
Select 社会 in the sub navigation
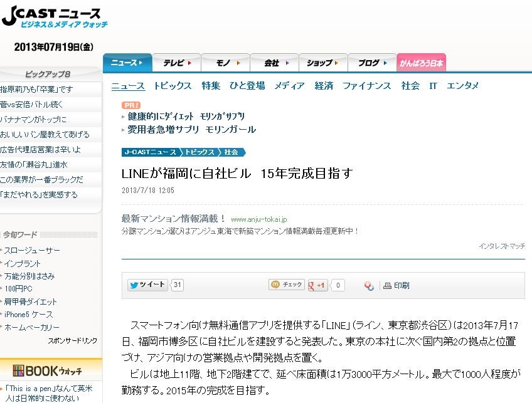410,86
